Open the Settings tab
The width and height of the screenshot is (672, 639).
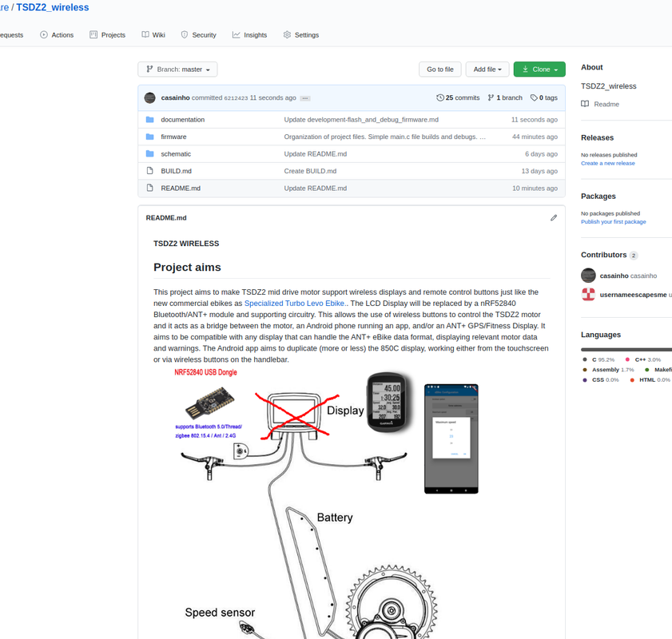coord(301,35)
